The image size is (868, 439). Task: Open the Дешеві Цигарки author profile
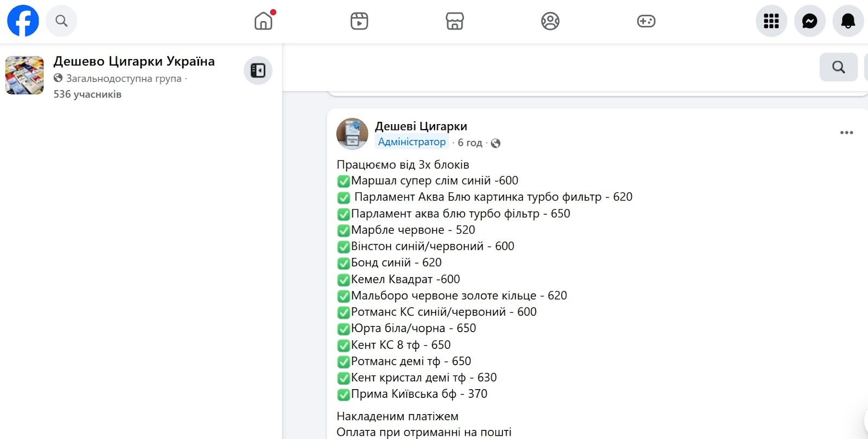[421, 126]
